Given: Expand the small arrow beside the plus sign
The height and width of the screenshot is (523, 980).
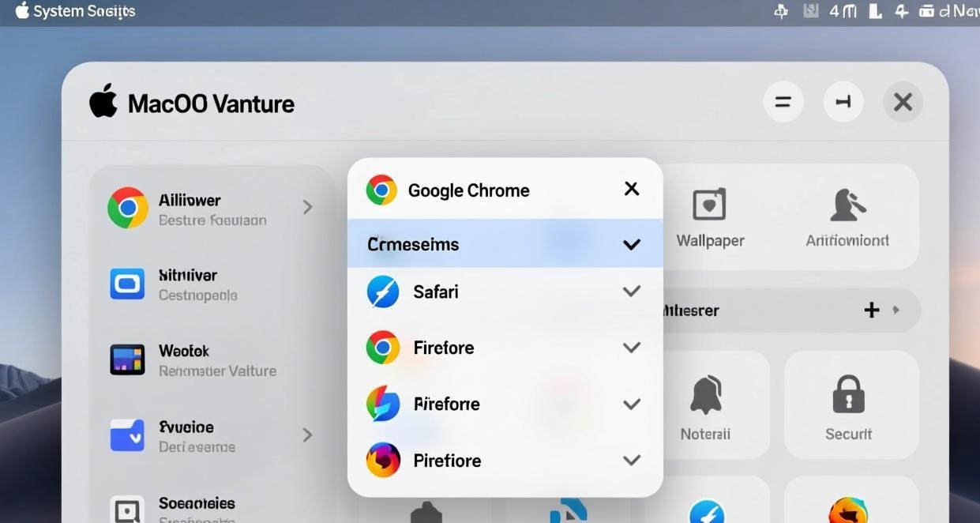Looking at the screenshot, I should [896, 310].
